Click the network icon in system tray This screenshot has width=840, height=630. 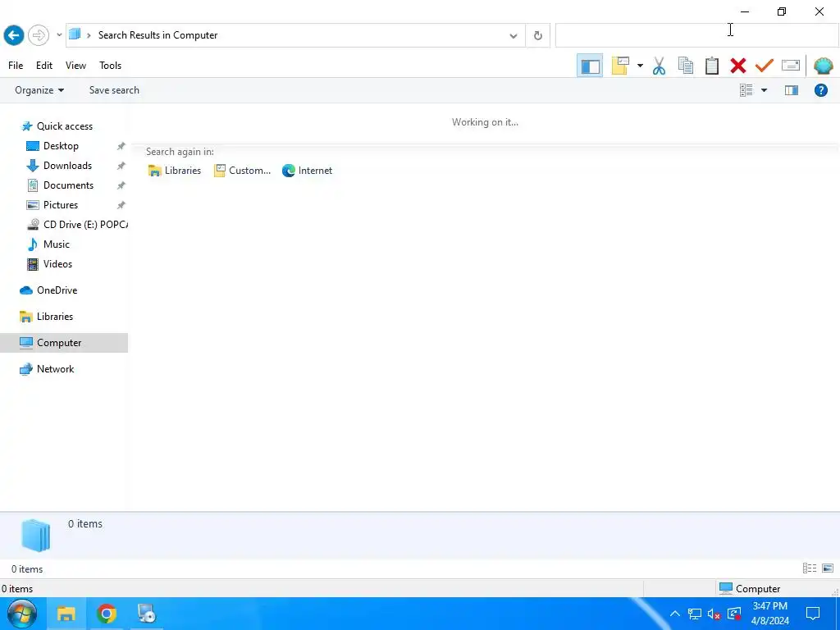pos(695,614)
